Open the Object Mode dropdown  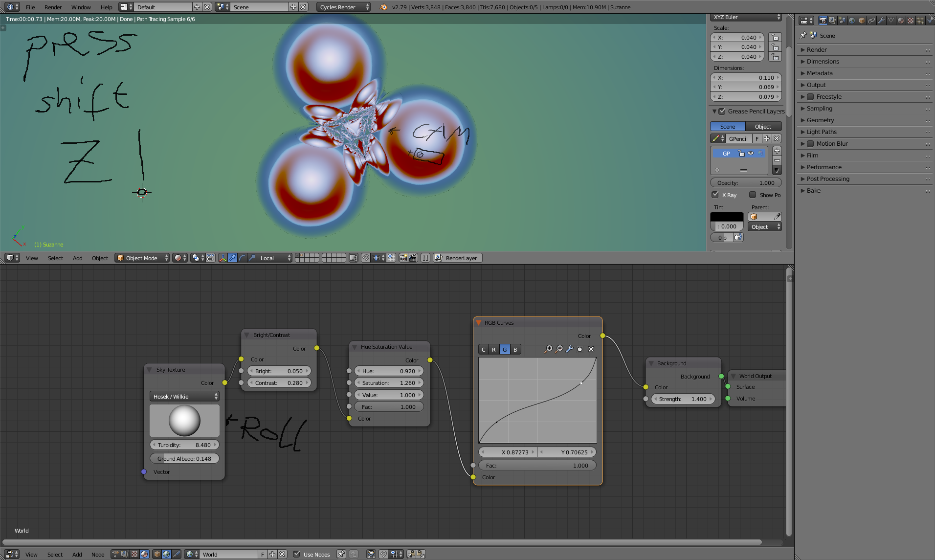(142, 258)
